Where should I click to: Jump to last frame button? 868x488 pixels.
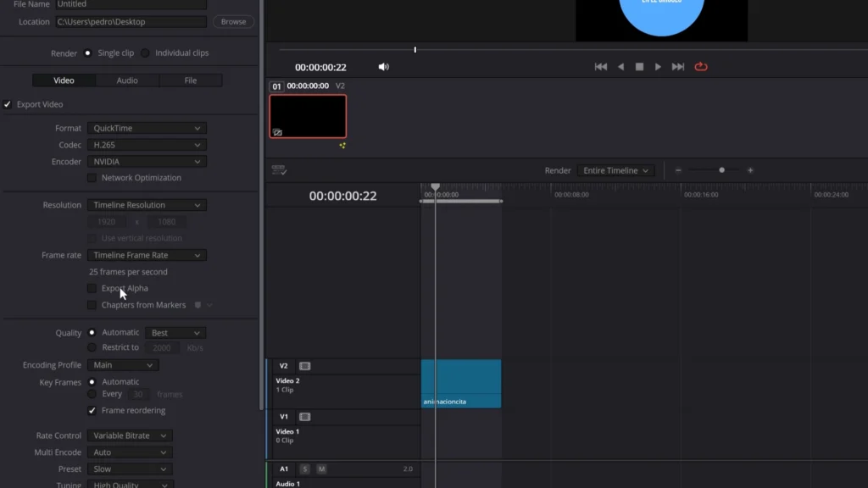click(678, 67)
